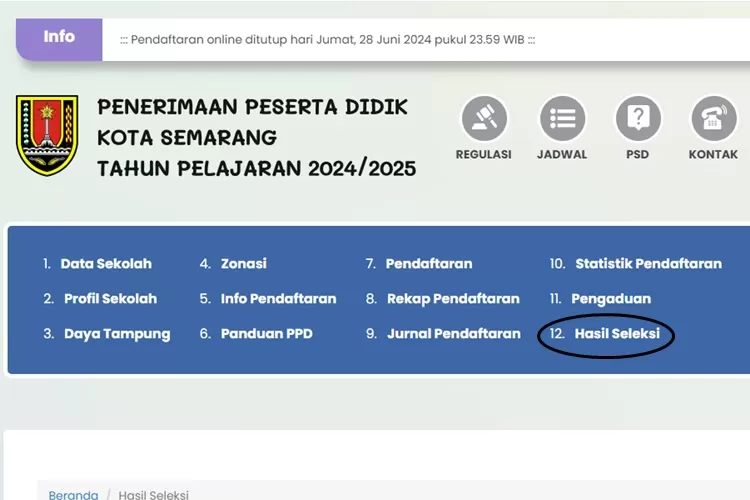Click the Hasil Seleksi menu link
The image size is (750, 500).
[617, 333]
